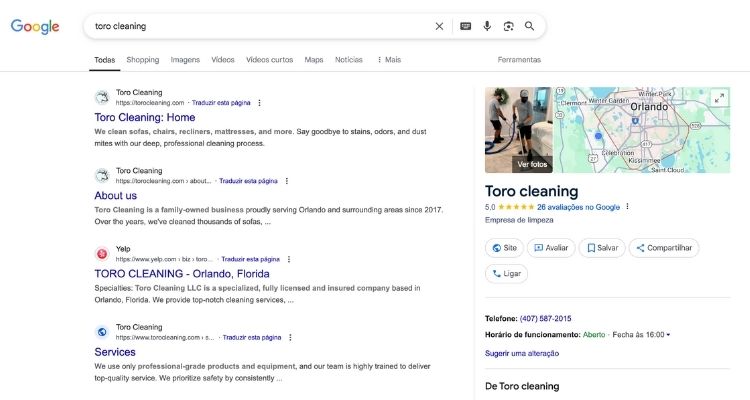Click torocleaning.com URL of first result
Screen dimensions: 750x400
point(150,103)
